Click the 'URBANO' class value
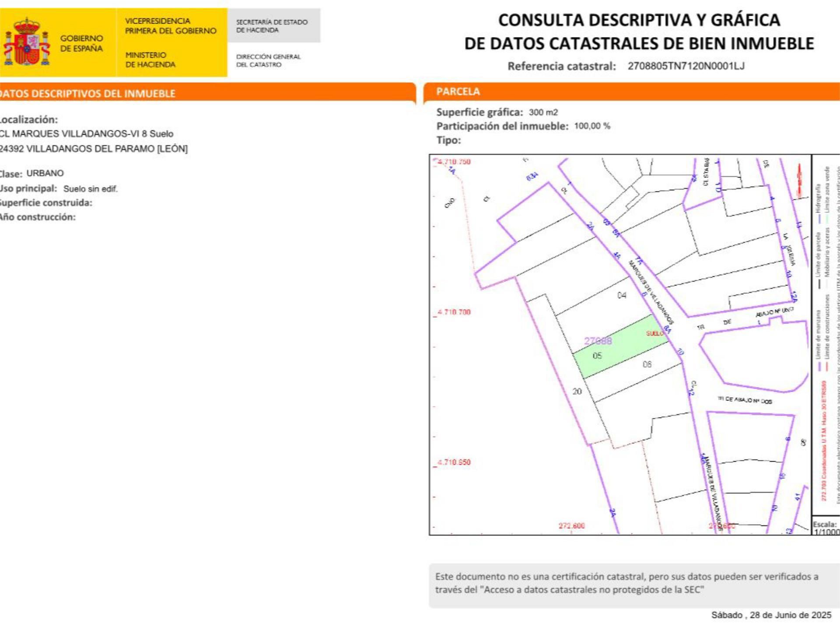 [x=45, y=173]
